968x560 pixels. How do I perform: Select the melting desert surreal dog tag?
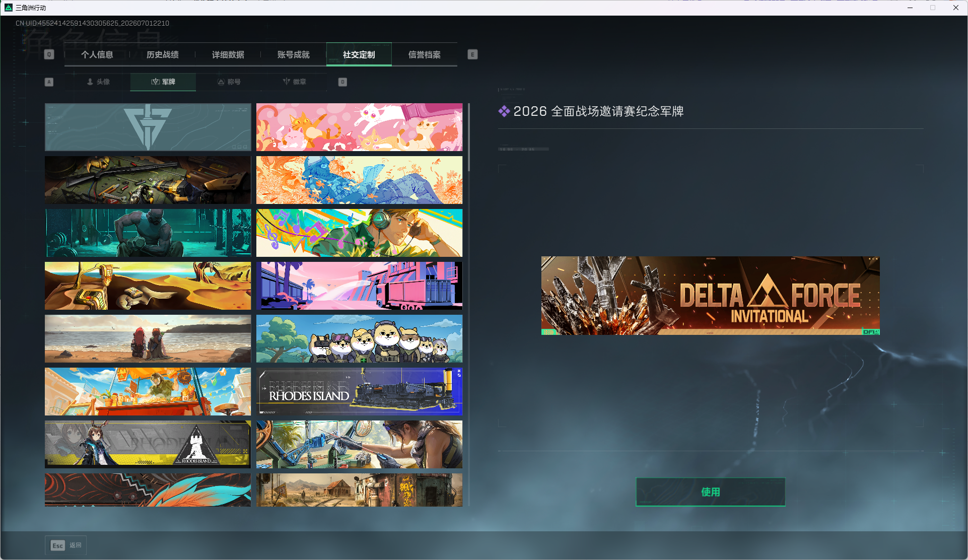point(148,286)
